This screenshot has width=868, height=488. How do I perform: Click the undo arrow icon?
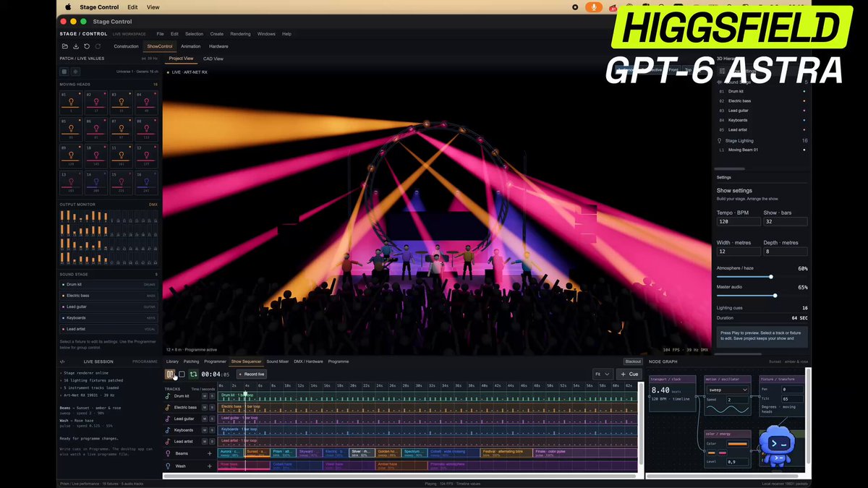click(x=87, y=46)
